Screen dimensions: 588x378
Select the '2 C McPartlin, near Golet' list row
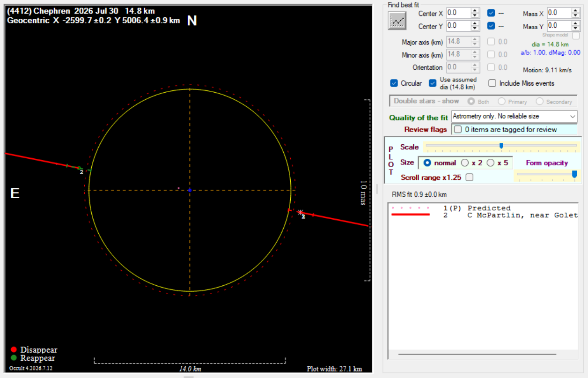point(483,215)
